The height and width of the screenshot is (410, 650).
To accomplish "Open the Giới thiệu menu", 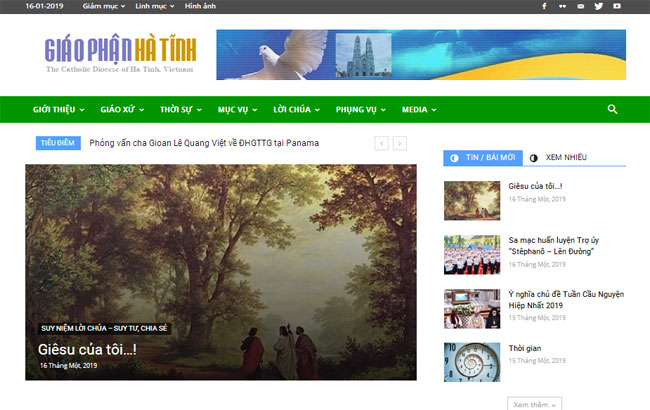I will pyautogui.click(x=60, y=109).
